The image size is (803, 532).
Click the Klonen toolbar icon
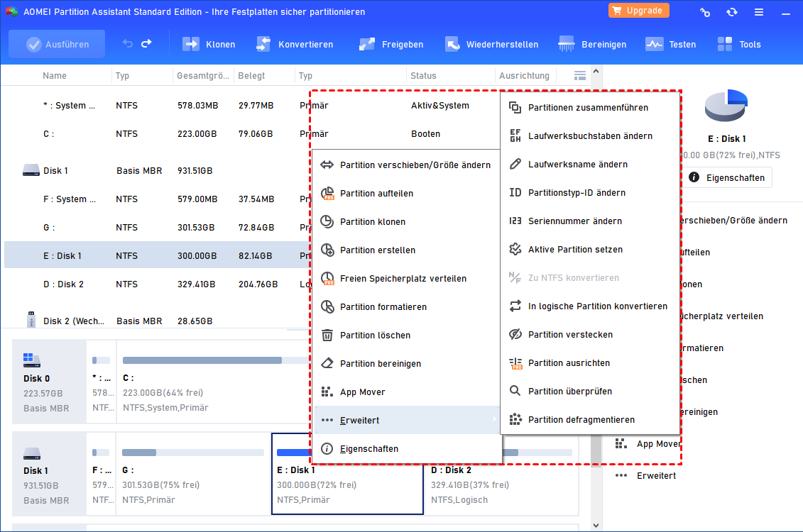click(x=190, y=45)
